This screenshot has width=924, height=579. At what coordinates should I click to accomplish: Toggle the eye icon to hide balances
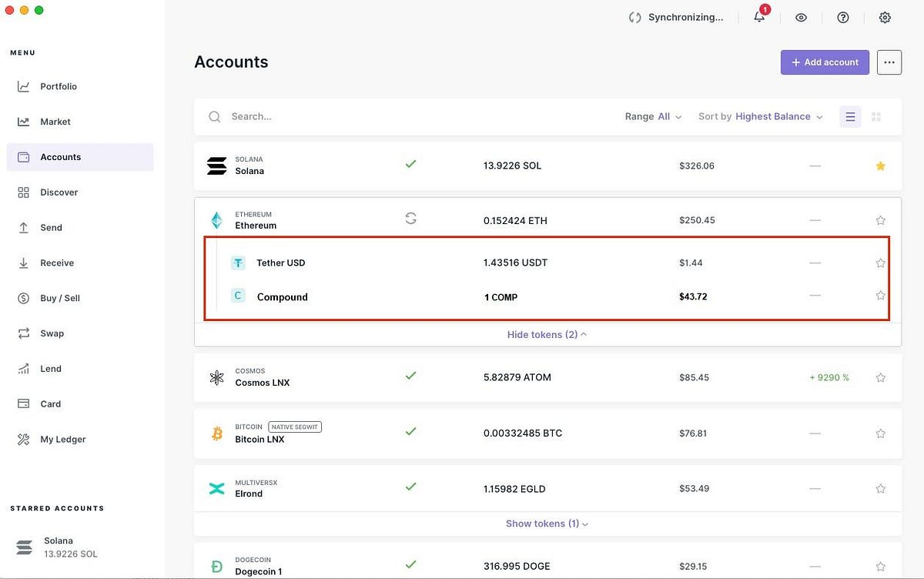click(802, 17)
